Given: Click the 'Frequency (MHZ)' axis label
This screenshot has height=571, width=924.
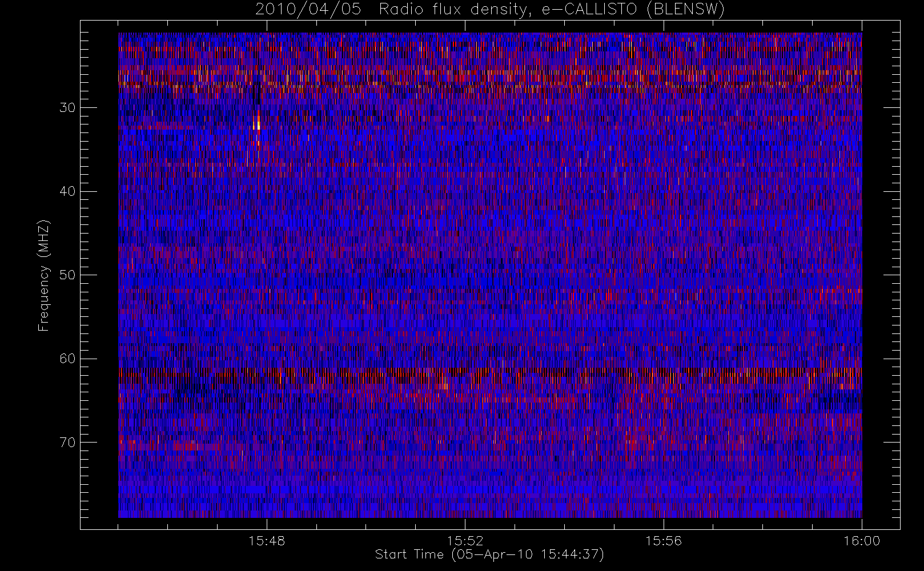Looking at the screenshot, I should point(43,275).
